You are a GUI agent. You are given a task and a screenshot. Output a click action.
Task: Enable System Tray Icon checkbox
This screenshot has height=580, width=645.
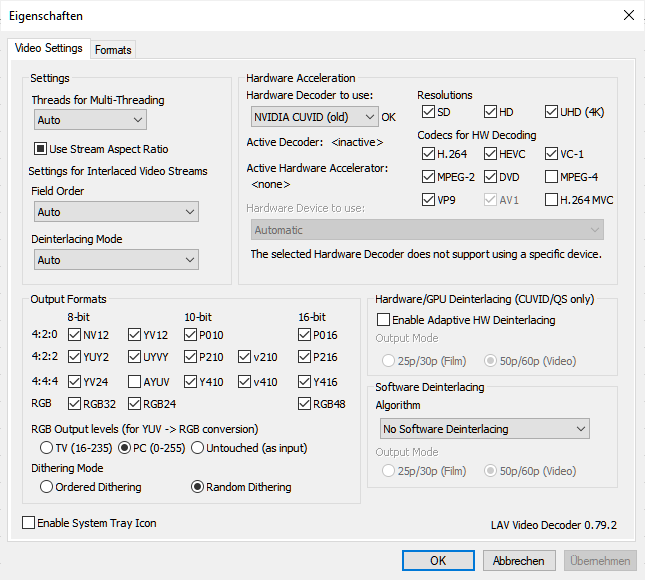click(x=29, y=523)
